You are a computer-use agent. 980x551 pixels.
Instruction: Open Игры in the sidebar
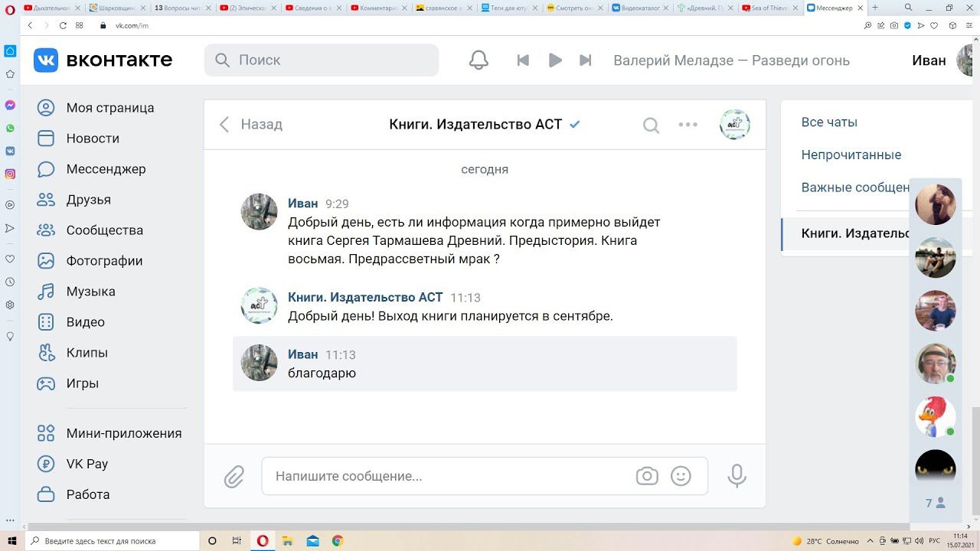[82, 383]
